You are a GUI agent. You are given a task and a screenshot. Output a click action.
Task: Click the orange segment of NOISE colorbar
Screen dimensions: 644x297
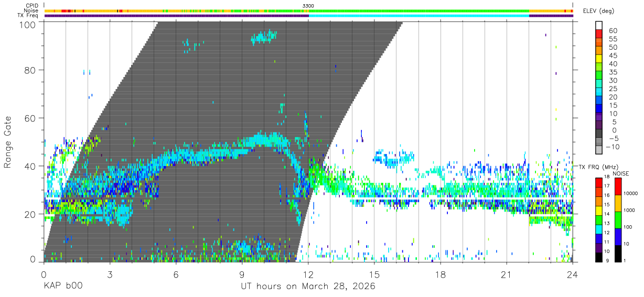tap(617, 203)
